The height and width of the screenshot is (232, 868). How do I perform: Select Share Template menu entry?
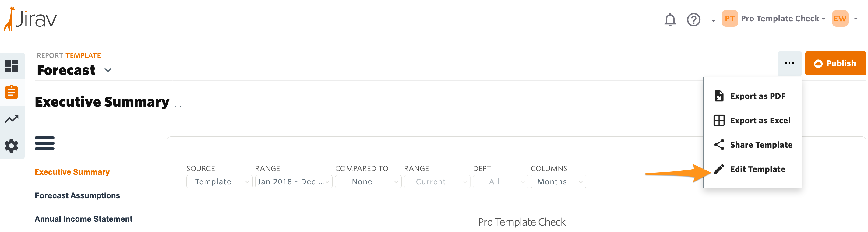pos(760,145)
